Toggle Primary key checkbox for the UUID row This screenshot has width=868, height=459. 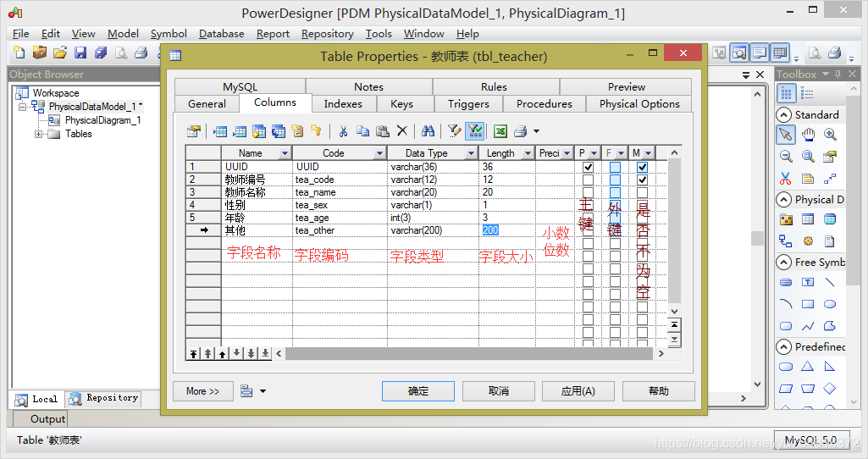(x=588, y=167)
